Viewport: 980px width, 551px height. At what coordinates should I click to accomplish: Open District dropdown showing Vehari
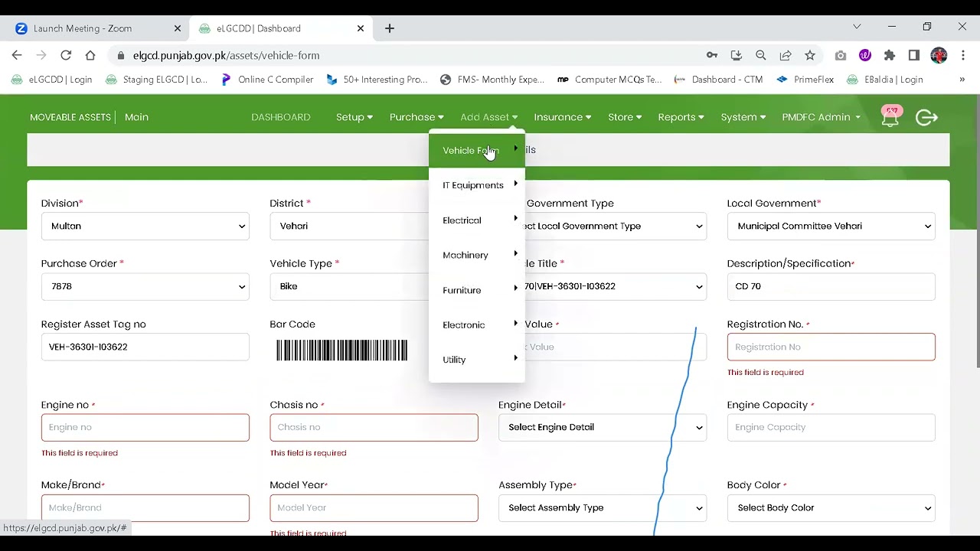348,226
